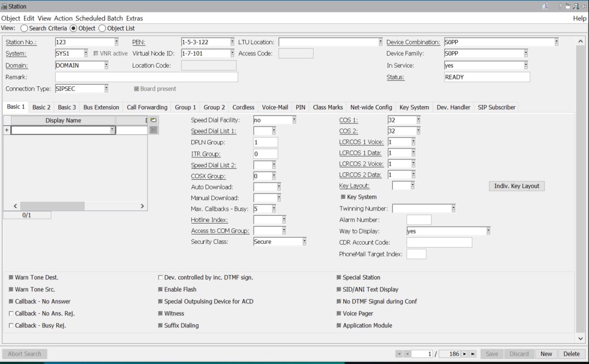Toggle Callback - No Ans. Rej. checkbox

pos(11,314)
